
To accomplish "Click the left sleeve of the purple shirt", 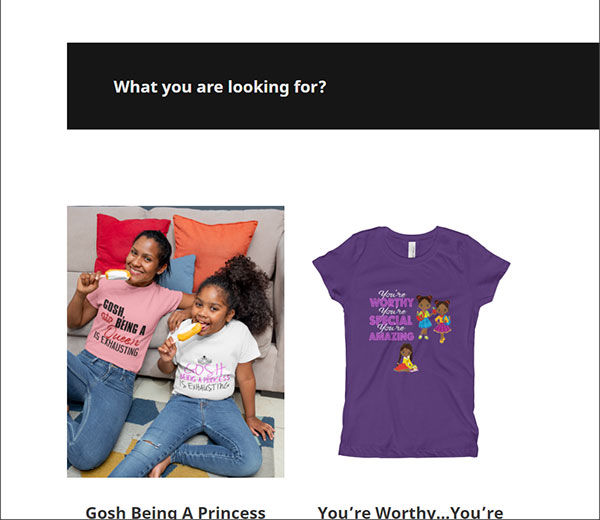I will (332, 270).
